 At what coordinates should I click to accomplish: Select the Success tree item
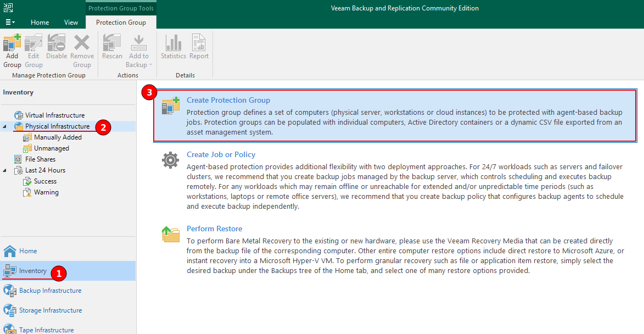(x=45, y=181)
